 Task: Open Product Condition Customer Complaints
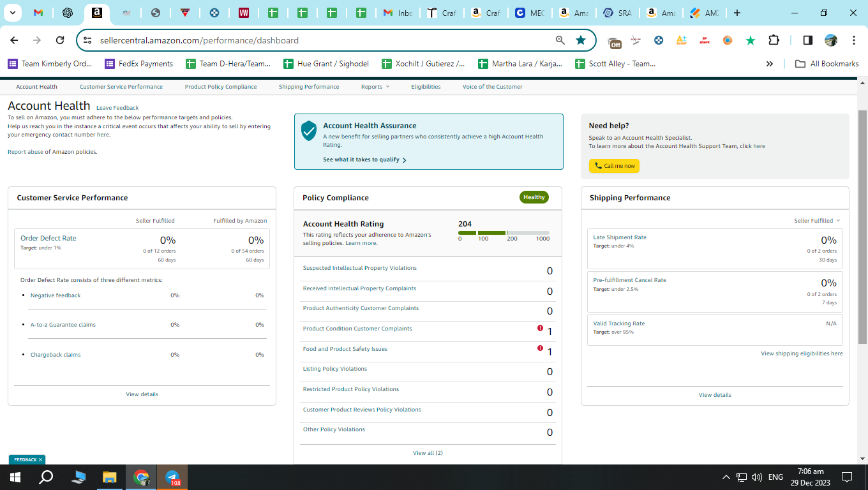tap(357, 329)
